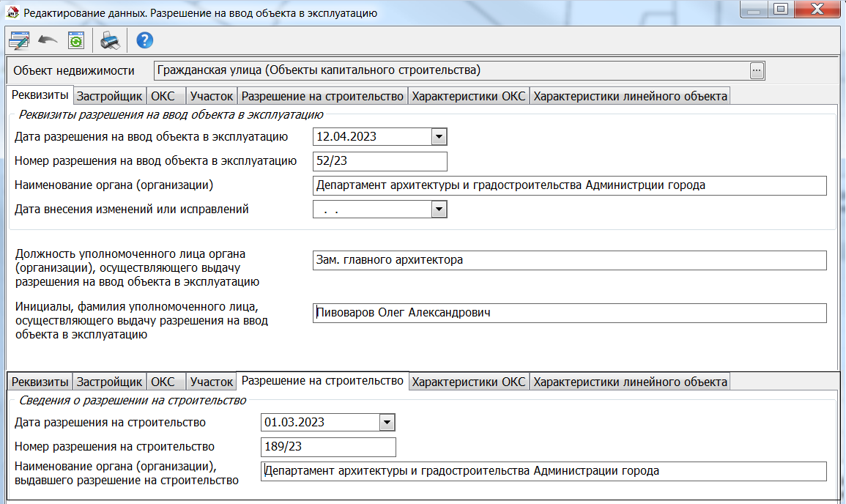Open Характеристики ОКС tab in the lower panel
This screenshot has width=846, height=504.
[x=469, y=382]
